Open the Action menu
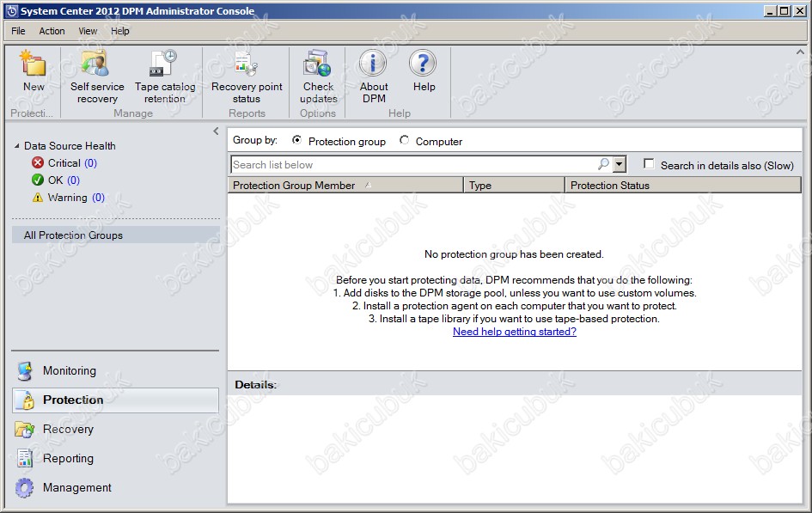Viewport: 812px width, 513px height. click(52, 31)
